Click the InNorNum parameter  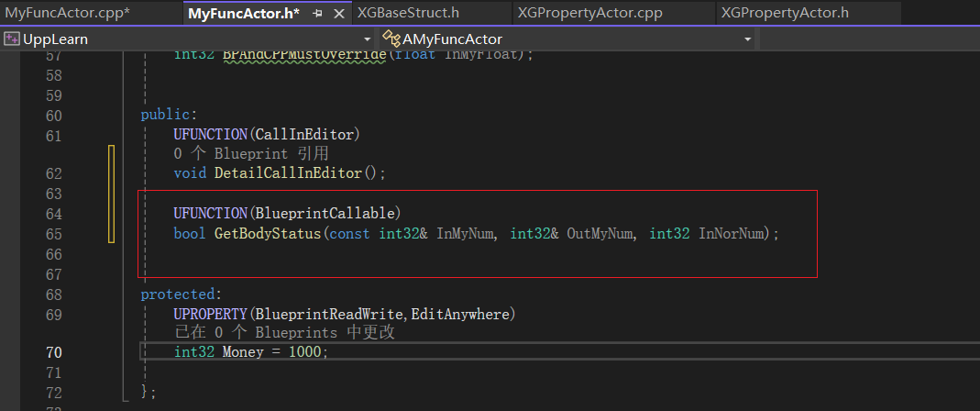click(x=732, y=234)
